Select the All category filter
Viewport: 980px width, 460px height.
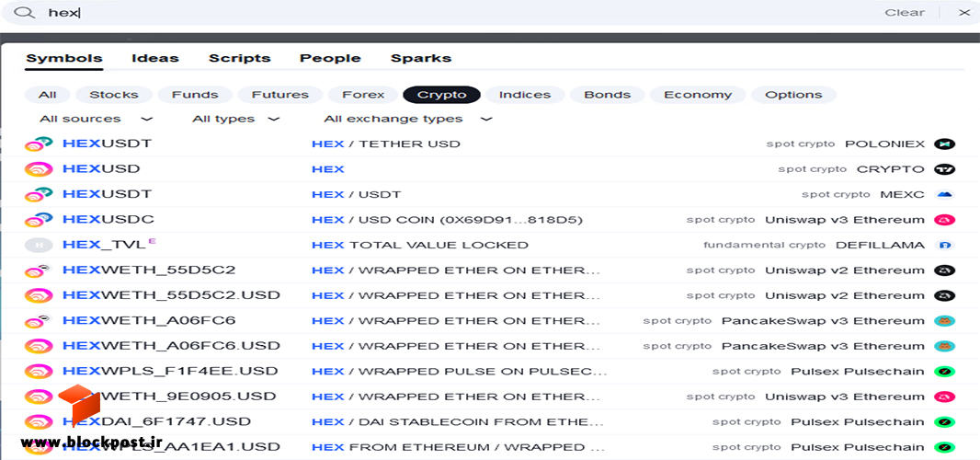click(47, 95)
